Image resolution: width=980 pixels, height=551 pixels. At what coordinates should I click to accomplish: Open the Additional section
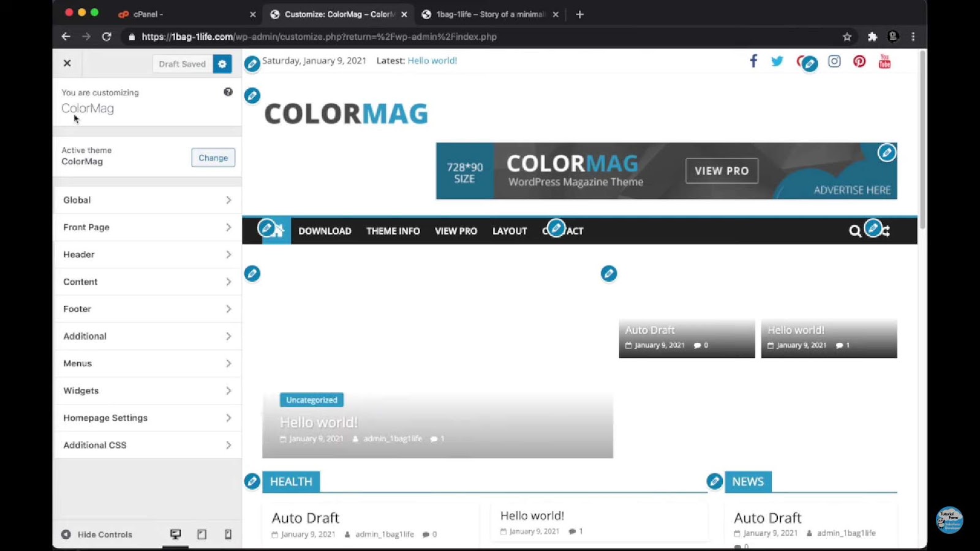[x=148, y=336]
